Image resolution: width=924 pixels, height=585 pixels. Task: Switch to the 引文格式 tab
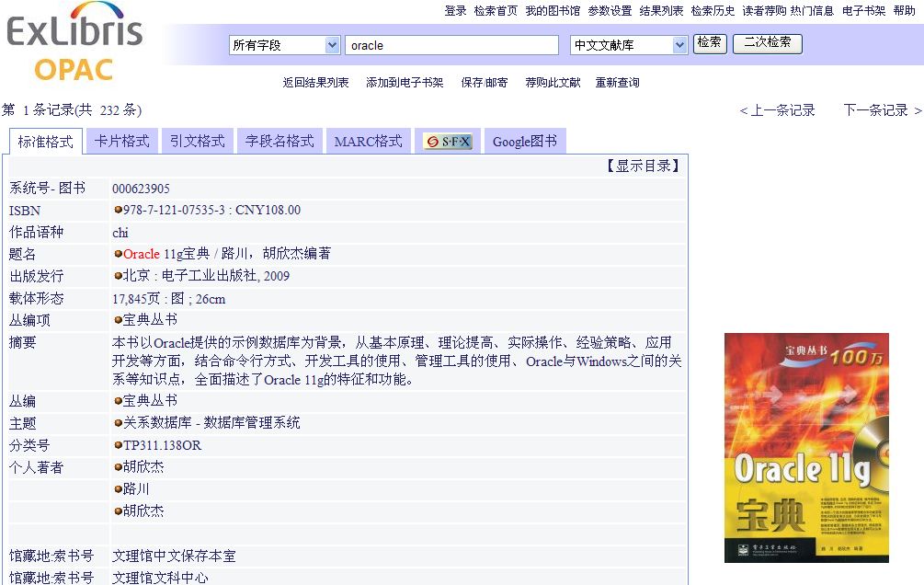click(198, 141)
